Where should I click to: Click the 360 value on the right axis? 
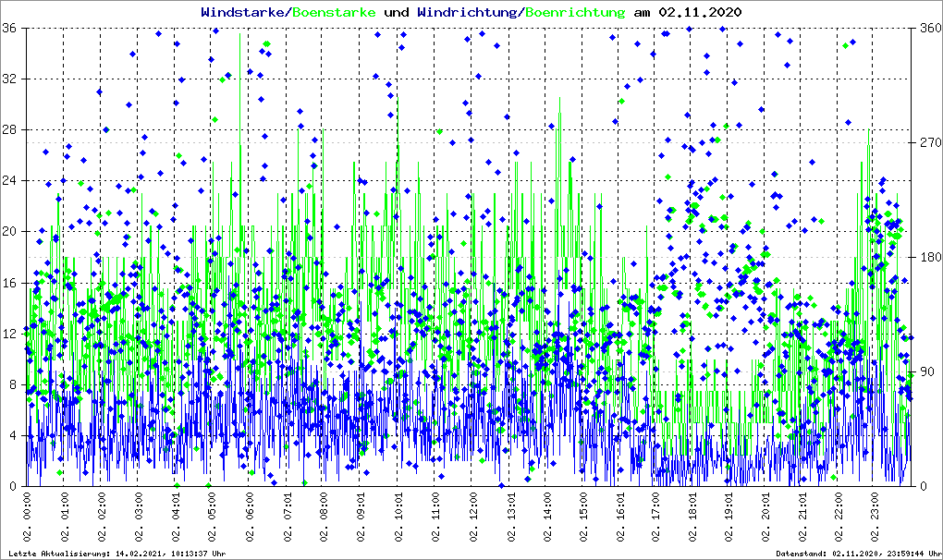coord(928,29)
